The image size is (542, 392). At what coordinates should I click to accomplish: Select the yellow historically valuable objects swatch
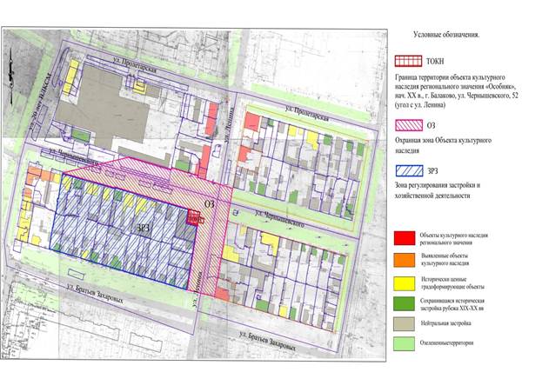pyautogui.click(x=404, y=283)
